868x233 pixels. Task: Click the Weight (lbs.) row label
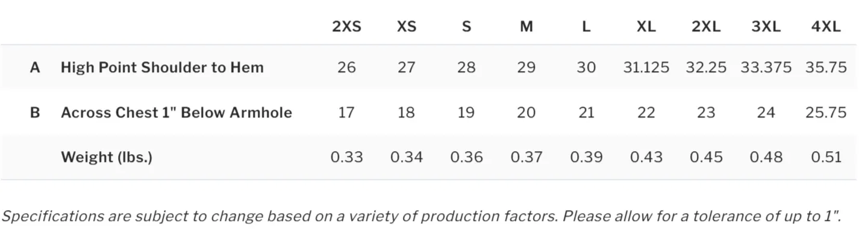[x=107, y=158]
